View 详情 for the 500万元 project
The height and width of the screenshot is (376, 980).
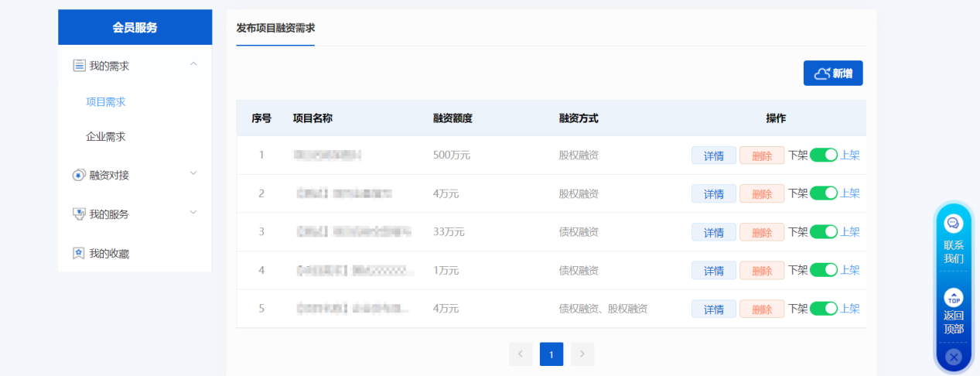tap(713, 156)
